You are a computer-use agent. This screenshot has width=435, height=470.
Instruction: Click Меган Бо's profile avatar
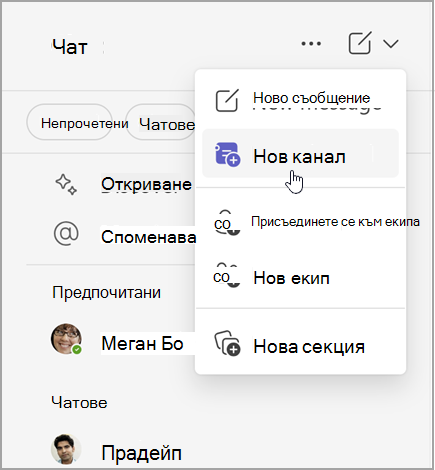(x=66, y=339)
